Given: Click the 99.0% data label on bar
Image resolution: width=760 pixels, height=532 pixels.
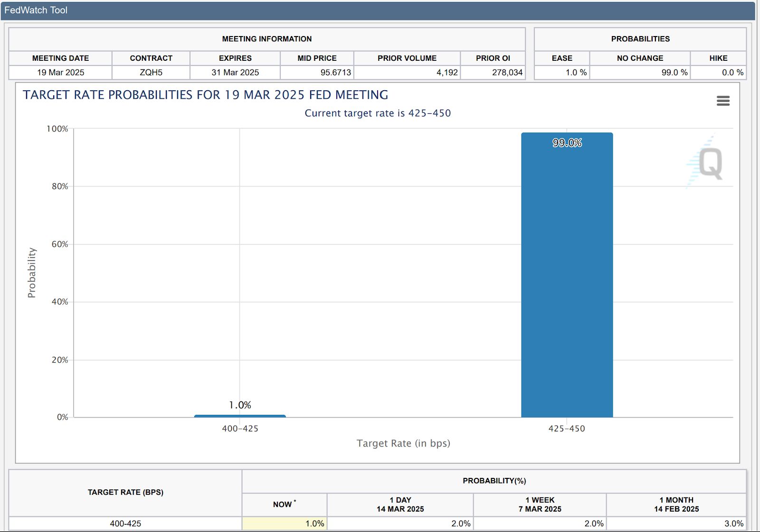Looking at the screenshot, I should point(567,143).
